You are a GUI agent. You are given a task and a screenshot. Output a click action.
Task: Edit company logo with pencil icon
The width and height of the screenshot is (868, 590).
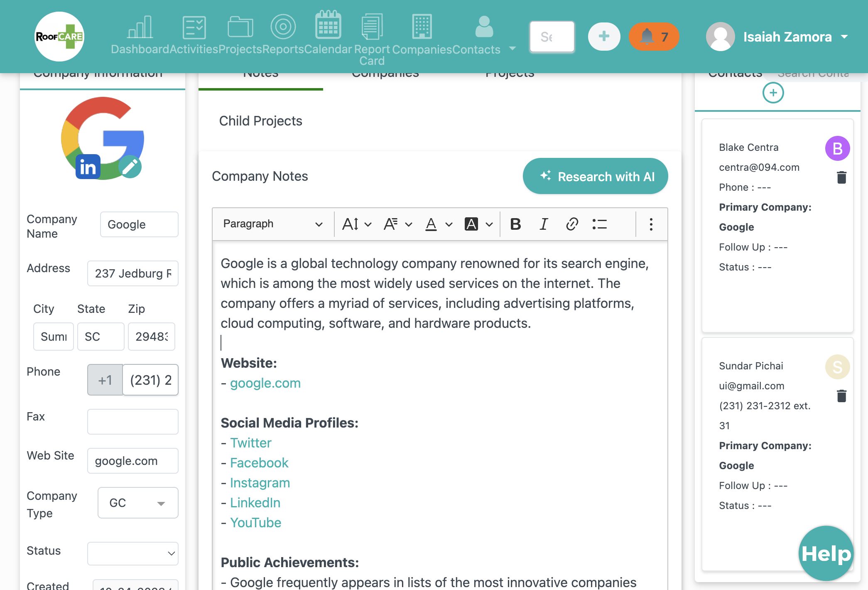click(130, 167)
